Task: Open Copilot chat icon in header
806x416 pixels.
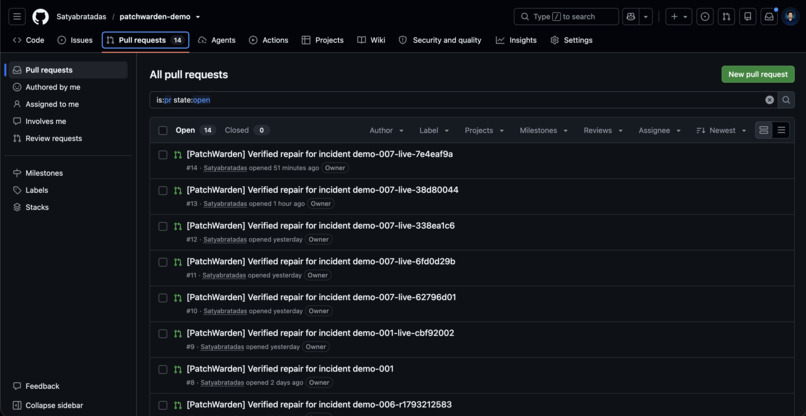Action: (630, 16)
